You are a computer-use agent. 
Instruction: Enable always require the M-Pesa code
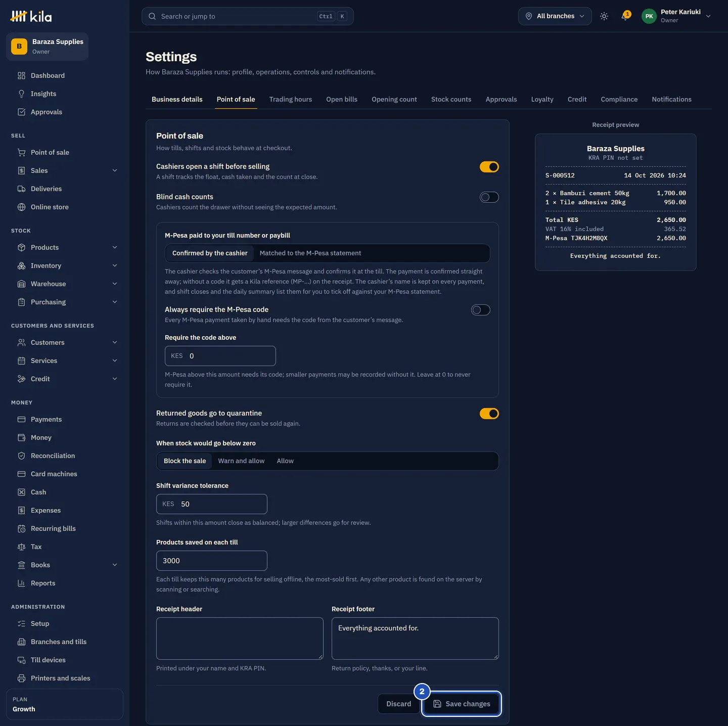click(x=481, y=310)
